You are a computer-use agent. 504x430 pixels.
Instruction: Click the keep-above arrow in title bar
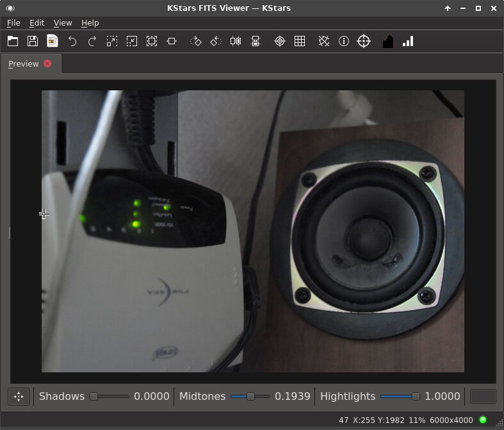(x=448, y=8)
